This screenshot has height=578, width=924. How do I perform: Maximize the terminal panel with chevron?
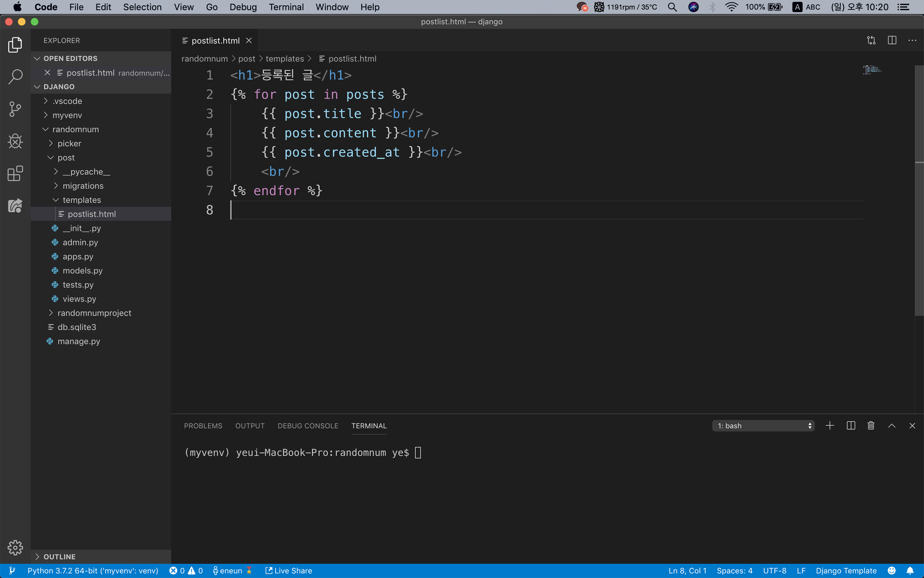click(892, 426)
